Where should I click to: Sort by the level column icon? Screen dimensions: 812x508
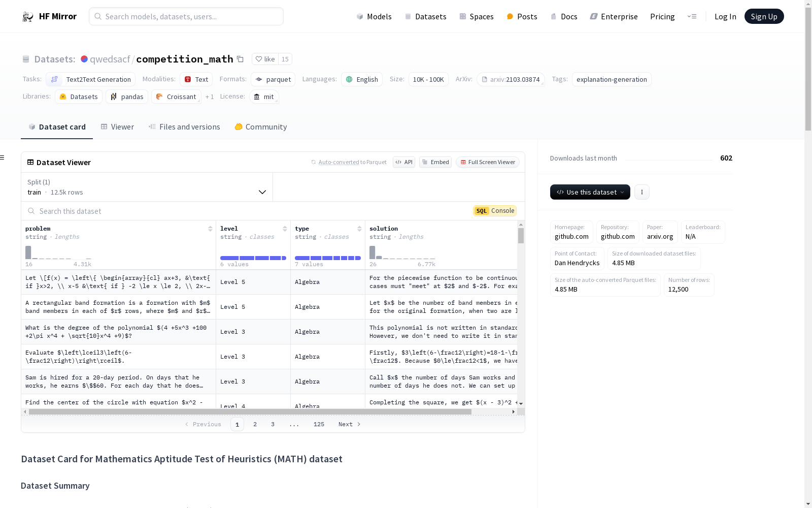point(285,229)
